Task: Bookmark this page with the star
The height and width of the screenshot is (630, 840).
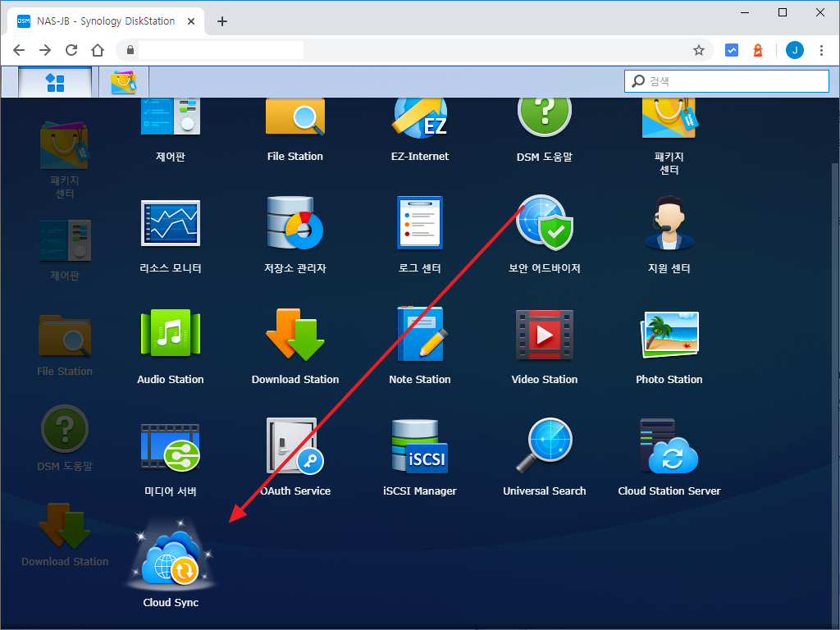Action: (699, 50)
